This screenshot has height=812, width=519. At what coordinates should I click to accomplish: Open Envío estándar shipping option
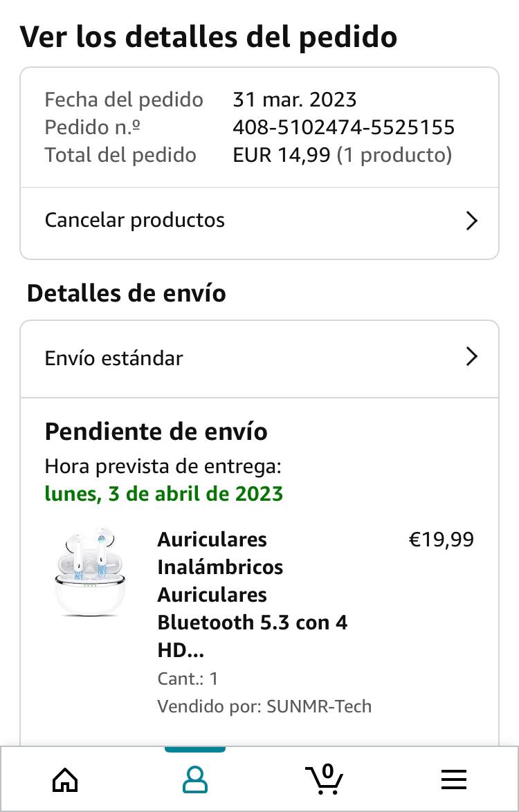pyautogui.click(x=114, y=358)
